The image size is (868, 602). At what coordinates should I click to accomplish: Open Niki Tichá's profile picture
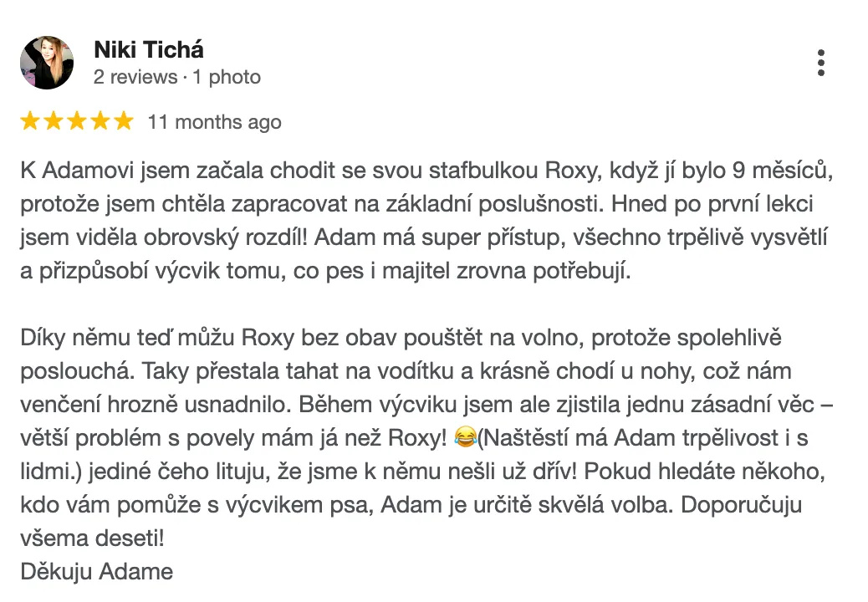[x=46, y=63]
